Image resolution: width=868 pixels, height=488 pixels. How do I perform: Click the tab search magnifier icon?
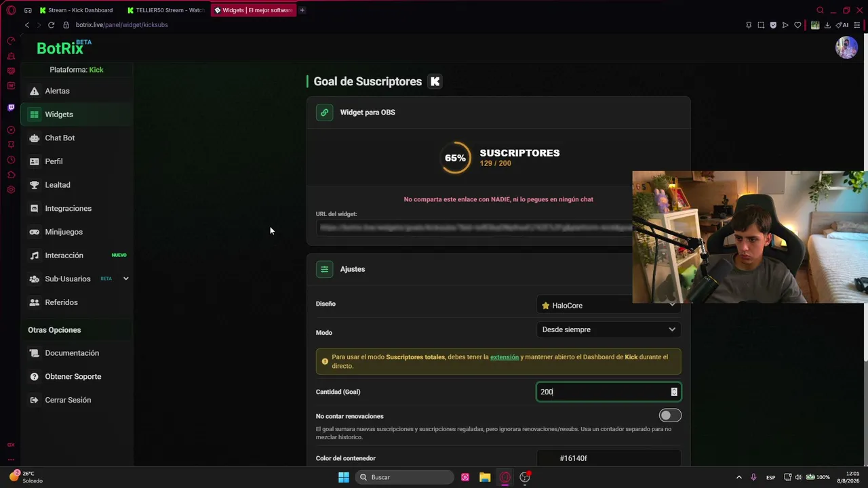pos(820,10)
